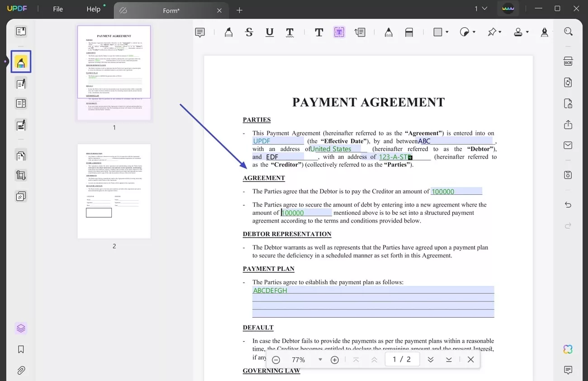
Task: Select the Highlight tool in toolbar
Action: [x=228, y=32]
